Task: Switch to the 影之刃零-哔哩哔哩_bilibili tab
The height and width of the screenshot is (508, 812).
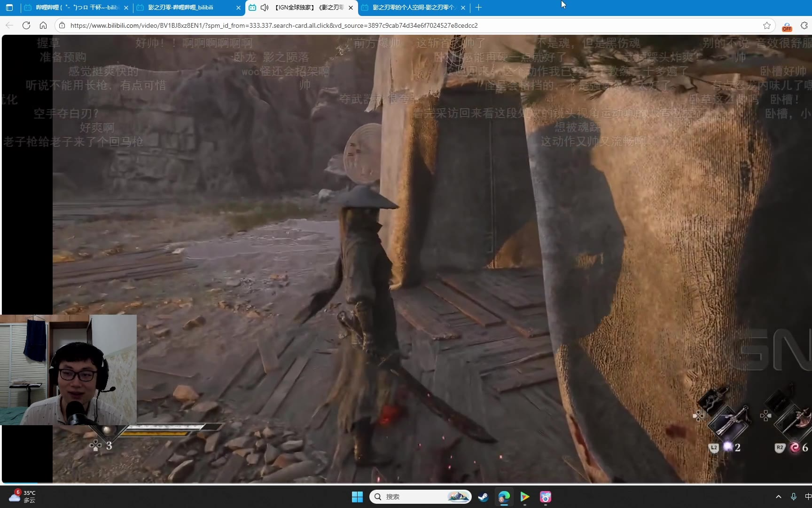Action: pyautogui.click(x=188, y=8)
